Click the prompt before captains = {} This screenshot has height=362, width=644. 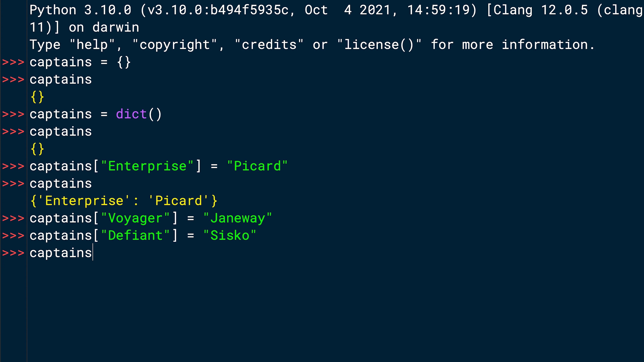[13, 62]
